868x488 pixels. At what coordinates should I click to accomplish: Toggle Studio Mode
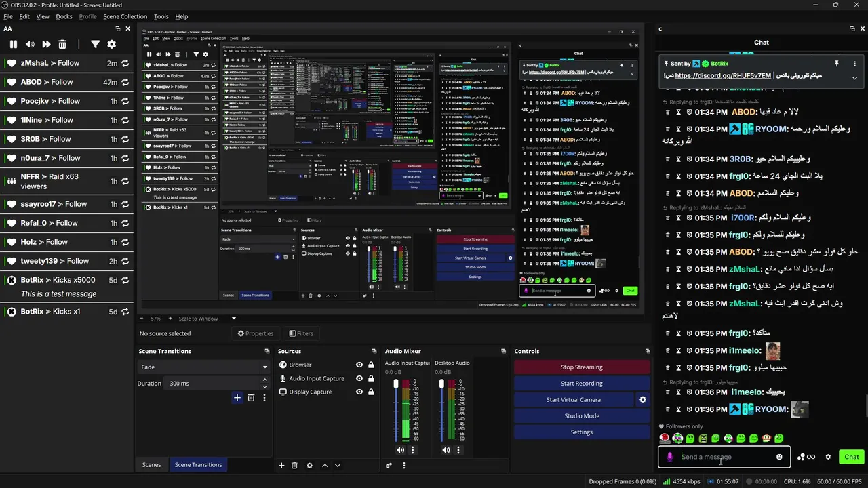[x=582, y=416]
